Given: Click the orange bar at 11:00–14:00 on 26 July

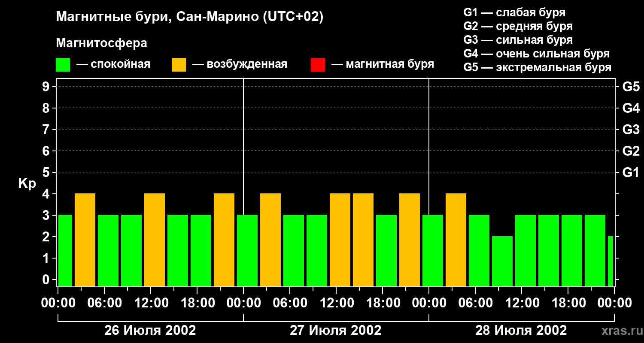Looking at the screenshot, I should 155,240.
